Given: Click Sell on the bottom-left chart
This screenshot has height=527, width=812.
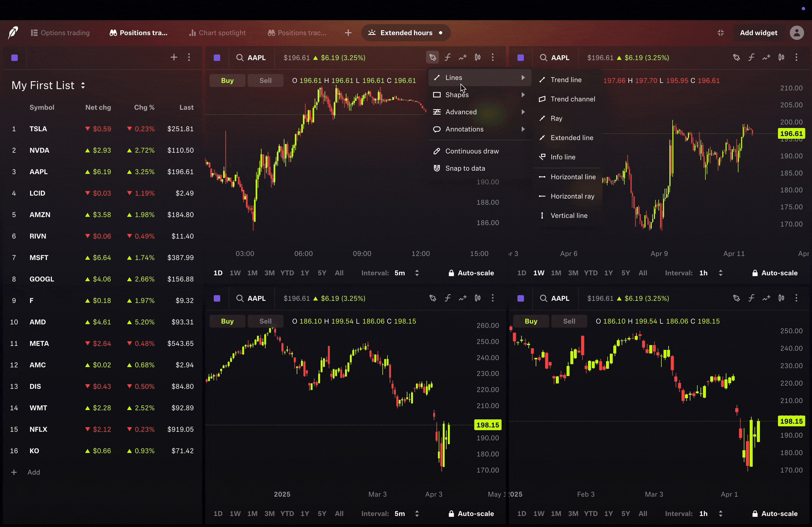Looking at the screenshot, I should (266, 321).
